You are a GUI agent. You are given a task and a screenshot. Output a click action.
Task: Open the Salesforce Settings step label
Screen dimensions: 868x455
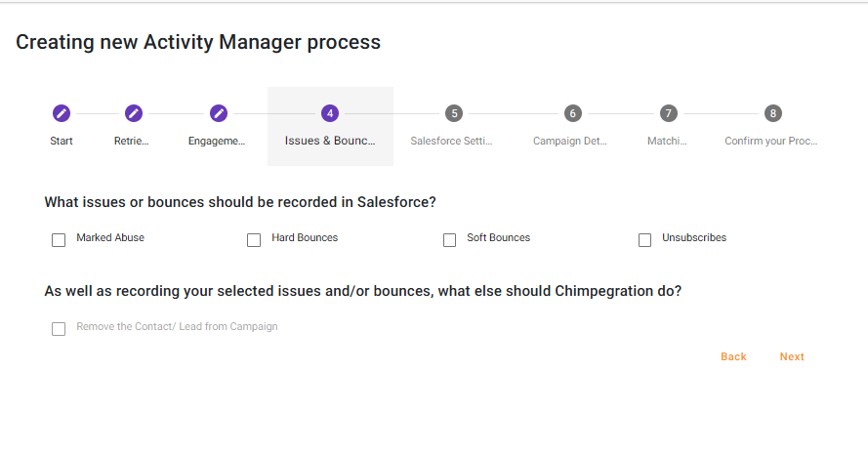coord(451,141)
